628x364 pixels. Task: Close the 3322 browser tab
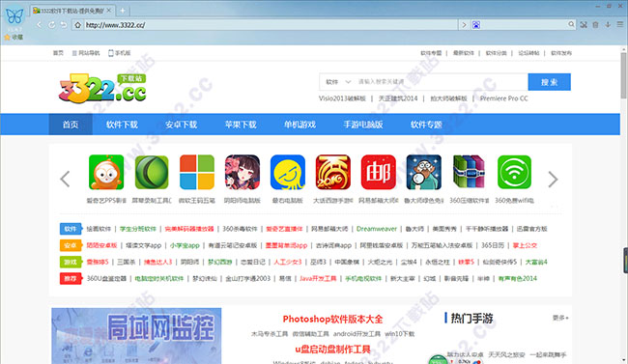(x=109, y=11)
